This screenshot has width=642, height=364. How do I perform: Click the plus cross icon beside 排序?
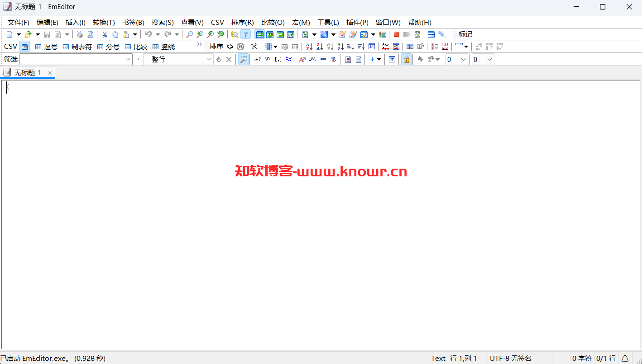[x=230, y=47]
